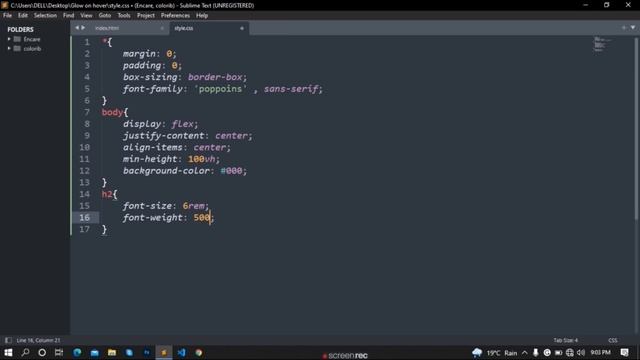
Task: Toggle the sidebar using the status bar icon
Action: [x=8, y=340]
